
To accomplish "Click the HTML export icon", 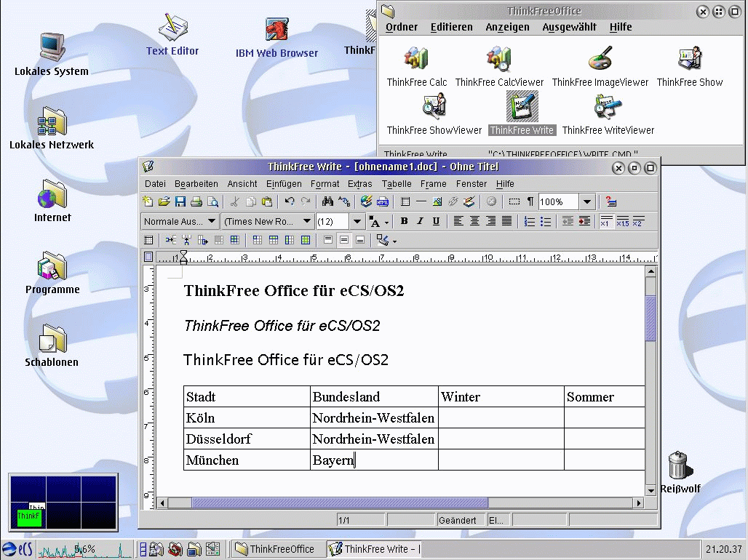I will (383, 201).
